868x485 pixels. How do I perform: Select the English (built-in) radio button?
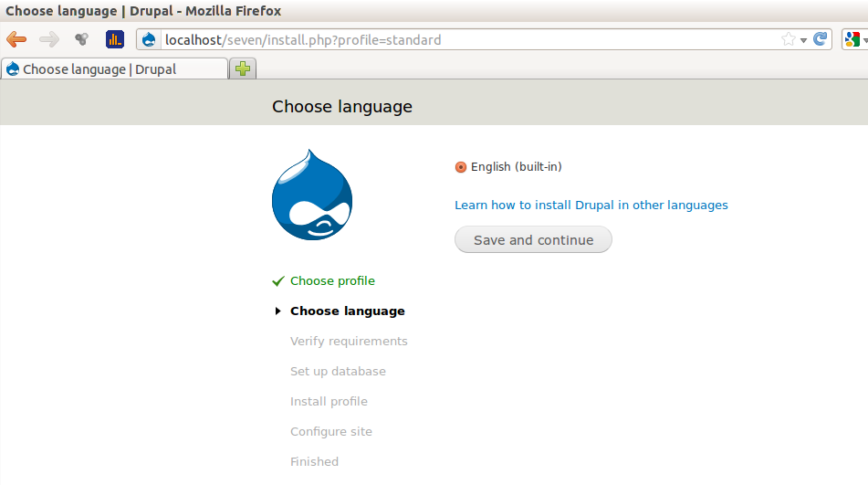click(x=461, y=167)
